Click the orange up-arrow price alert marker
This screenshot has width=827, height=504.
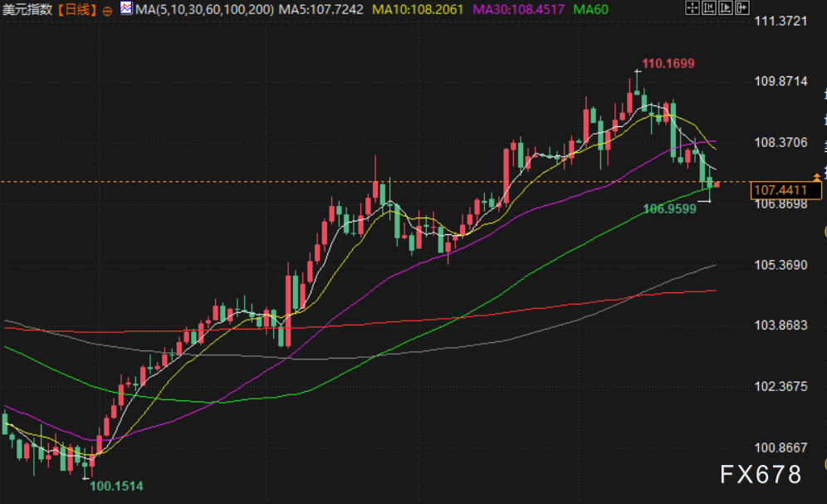point(818,175)
